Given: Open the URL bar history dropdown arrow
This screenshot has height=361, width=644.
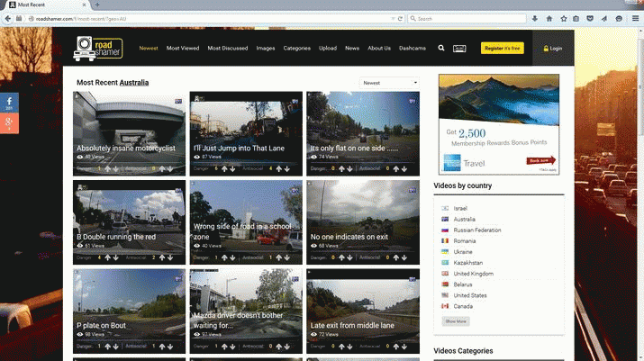Looking at the screenshot, I should click(x=393, y=19).
